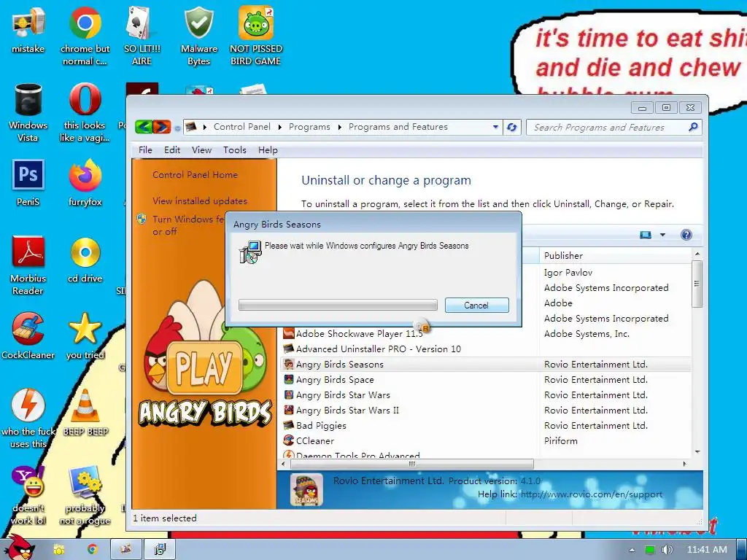Click the vertical scrollbar thumb
Viewport: 747px width, 560px height.
click(x=697, y=284)
